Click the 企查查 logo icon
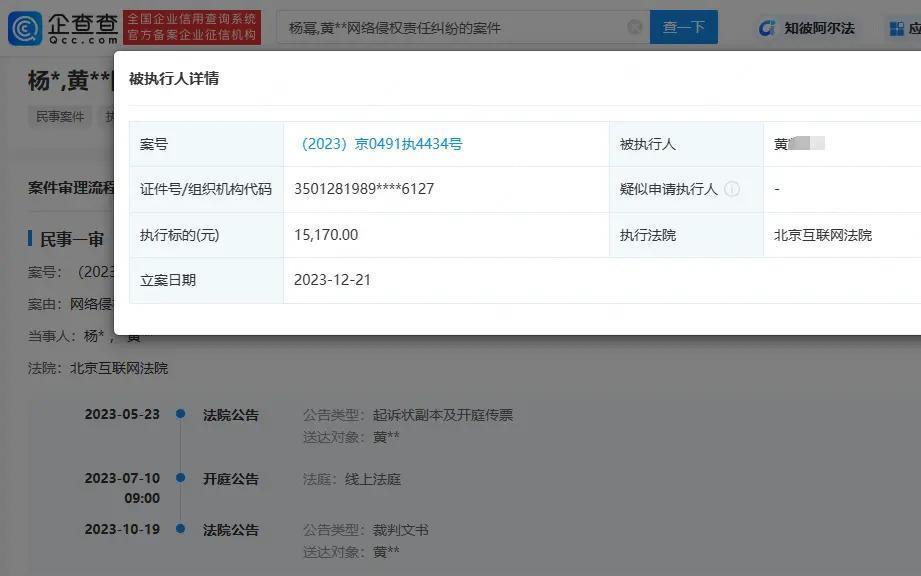The width and height of the screenshot is (921, 576). (x=23, y=25)
